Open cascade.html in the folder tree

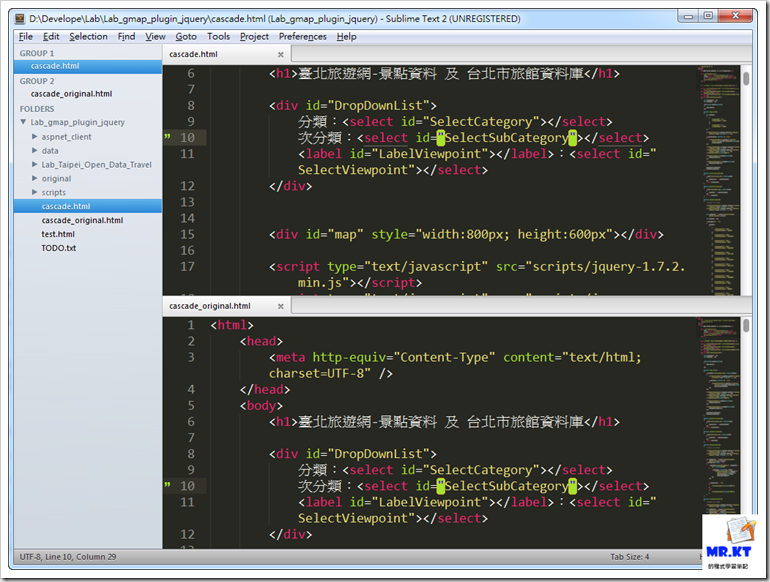[88, 206]
